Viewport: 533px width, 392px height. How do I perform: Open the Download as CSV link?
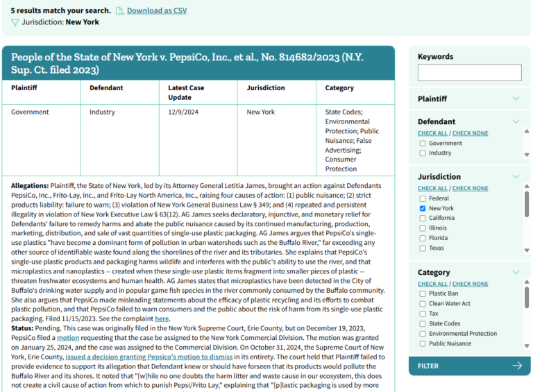tap(157, 11)
